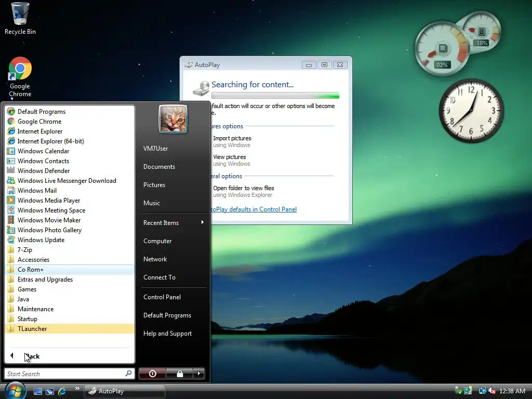Image resolution: width=532 pixels, height=399 pixels.
Task: Open Network from the Start menu
Action: (173, 259)
